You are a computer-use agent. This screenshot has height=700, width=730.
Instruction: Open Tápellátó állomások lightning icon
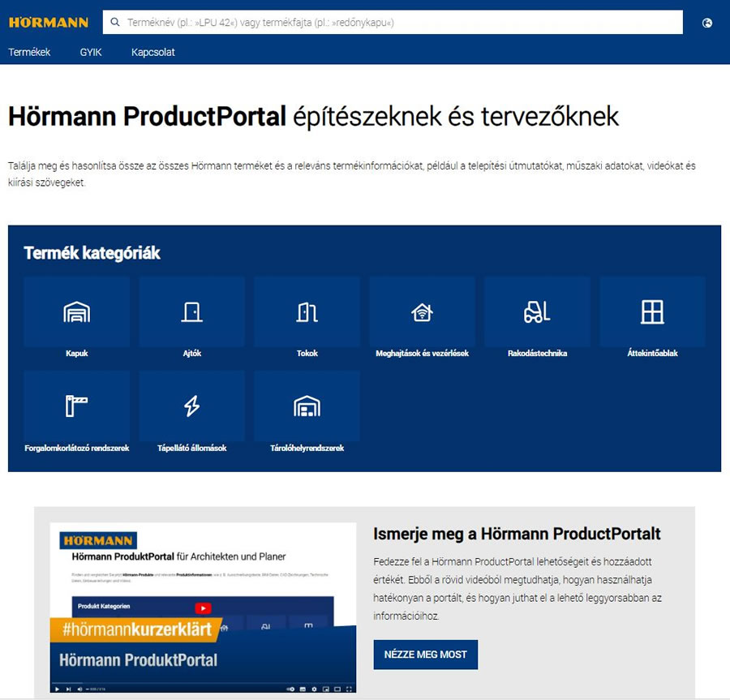[x=191, y=406]
